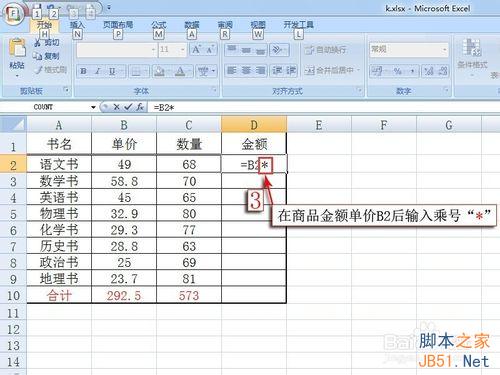The image size is (500, 375).
Task: Click the font color letter A
Action: (x=180, y=71)
